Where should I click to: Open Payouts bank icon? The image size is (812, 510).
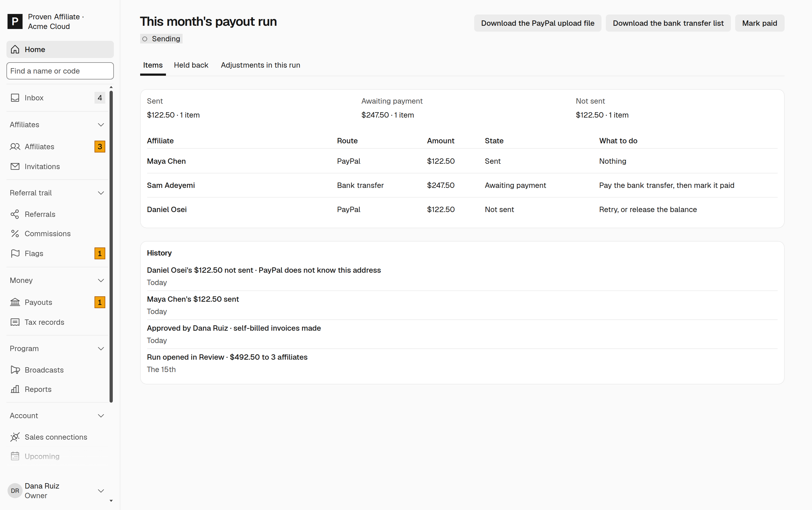coord(15,302)
